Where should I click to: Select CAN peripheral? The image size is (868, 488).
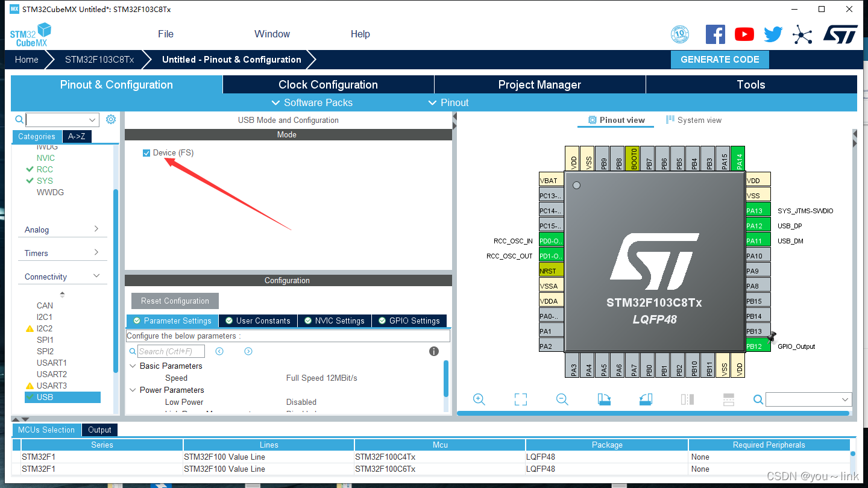pyautogui.click(x=45, y=305)
